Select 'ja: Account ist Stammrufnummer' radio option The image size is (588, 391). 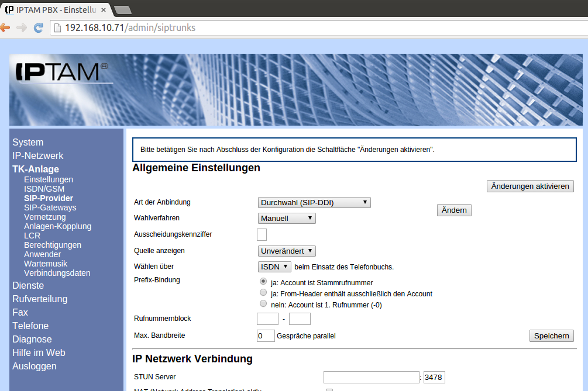coord(263,282)
